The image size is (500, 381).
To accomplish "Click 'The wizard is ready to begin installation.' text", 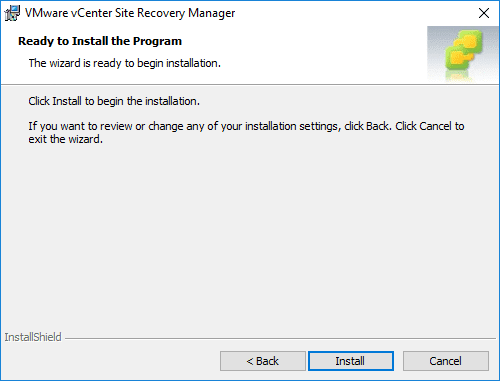I will pyautogui.click(x=125, y=63).
